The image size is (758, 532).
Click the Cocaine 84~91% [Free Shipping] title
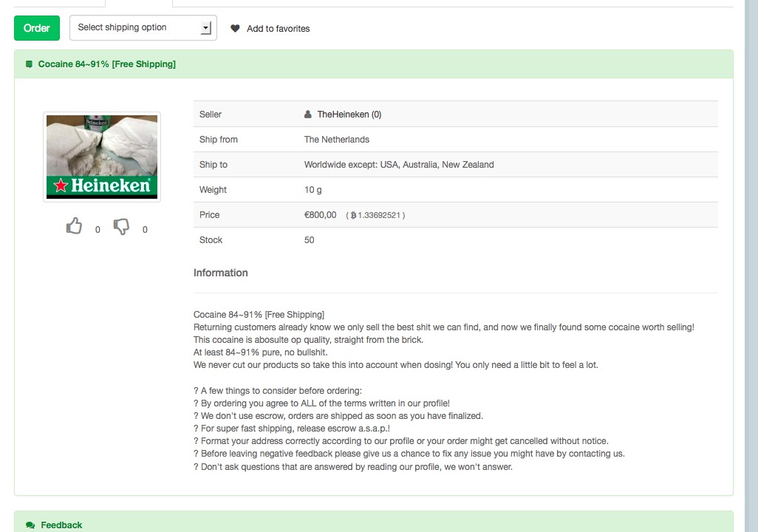[107, 64]
